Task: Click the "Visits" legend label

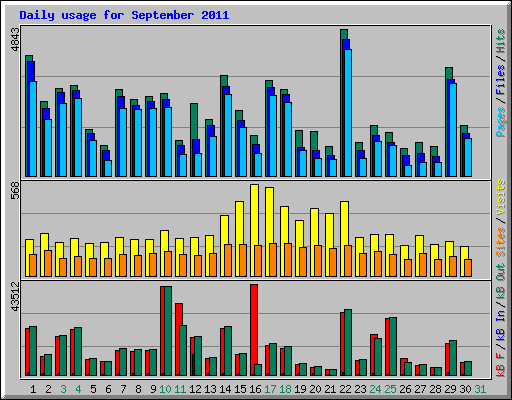Action: pos(501,197)
